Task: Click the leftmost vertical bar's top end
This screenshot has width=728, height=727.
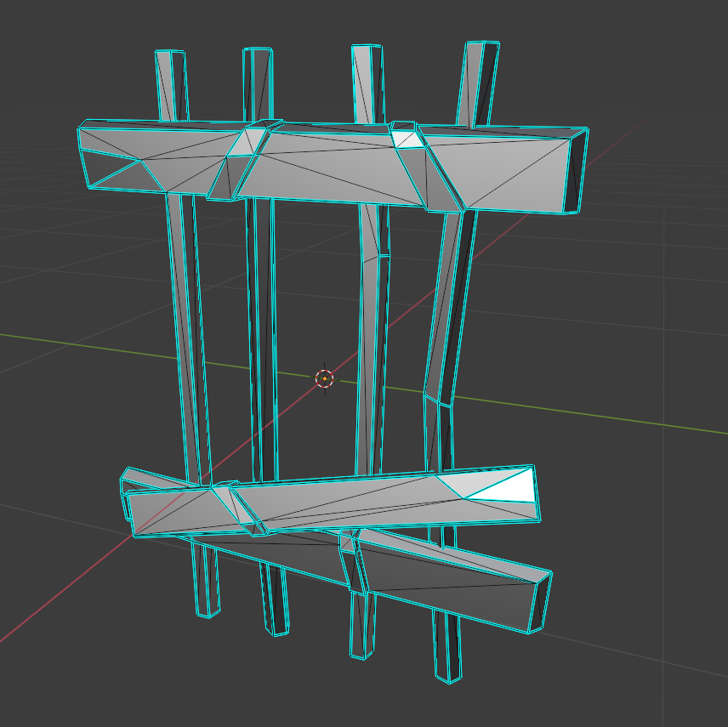Action: point(171,86)
